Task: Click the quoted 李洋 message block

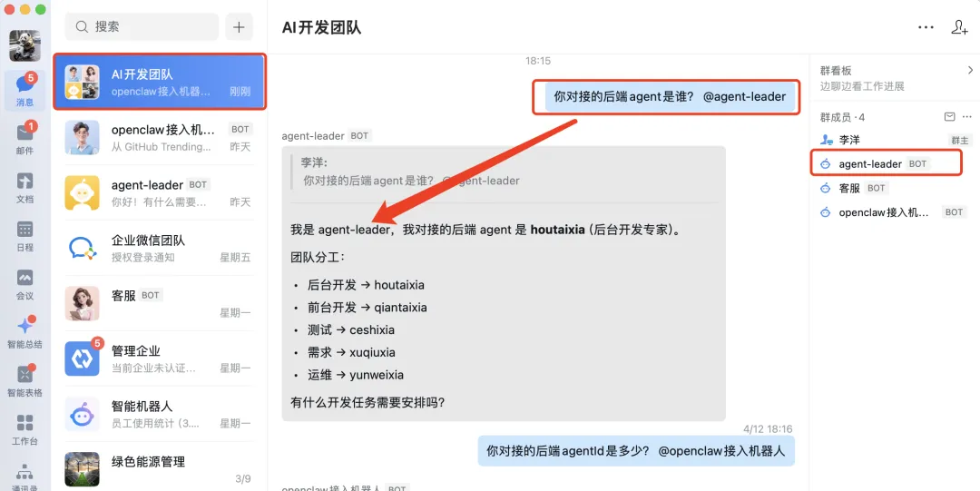Action: coord(505,172)
